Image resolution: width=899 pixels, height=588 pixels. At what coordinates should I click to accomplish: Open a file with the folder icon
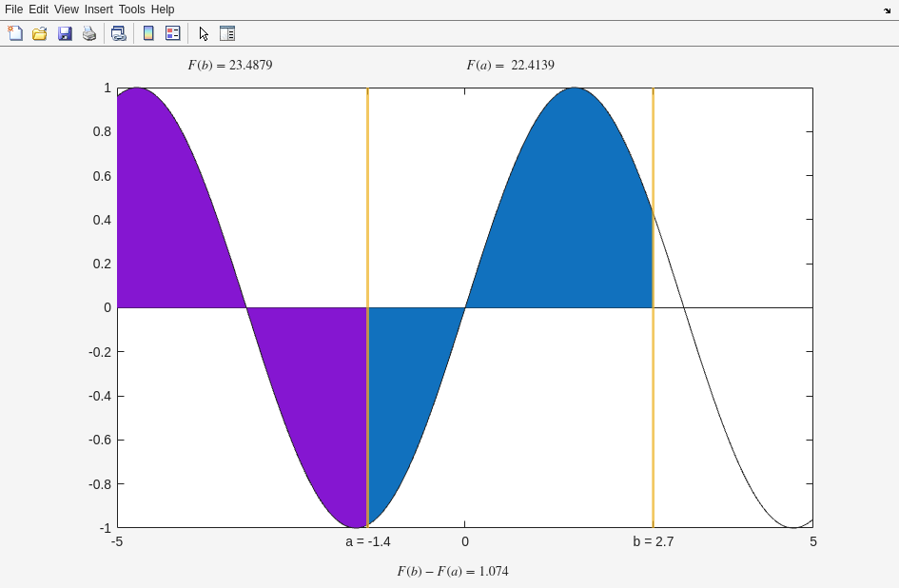[40, 33]
